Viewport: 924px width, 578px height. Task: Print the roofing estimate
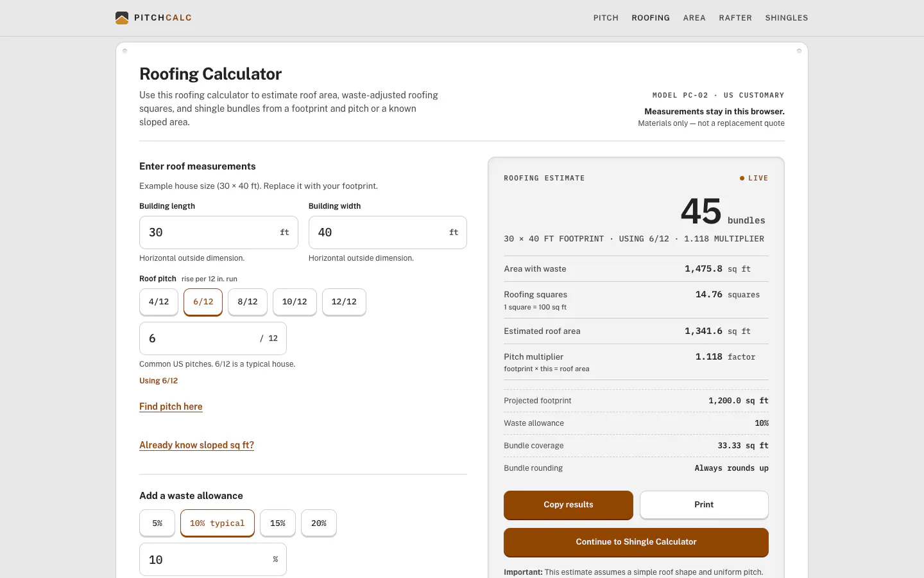pos(704,505)
